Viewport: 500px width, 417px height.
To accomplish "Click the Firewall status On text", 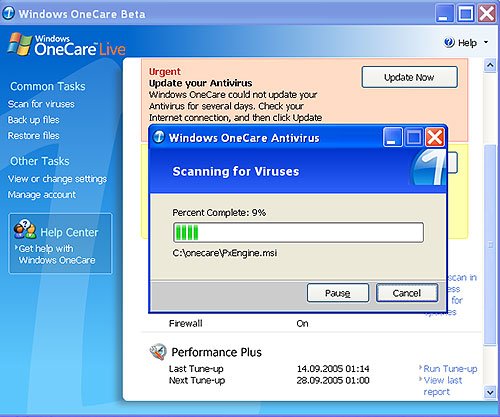I will click(302, 323).
